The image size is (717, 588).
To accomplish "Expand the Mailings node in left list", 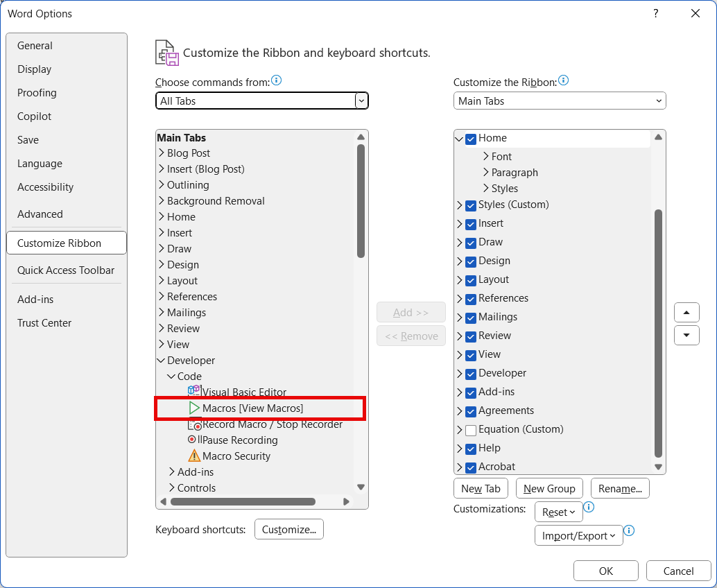I will pyautogui.click(x=161, y=312).
